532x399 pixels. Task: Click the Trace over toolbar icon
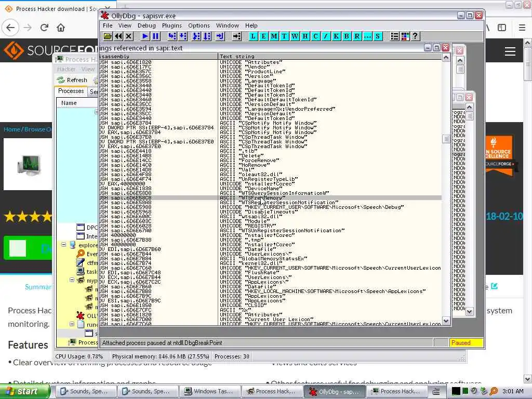[207, 36]
